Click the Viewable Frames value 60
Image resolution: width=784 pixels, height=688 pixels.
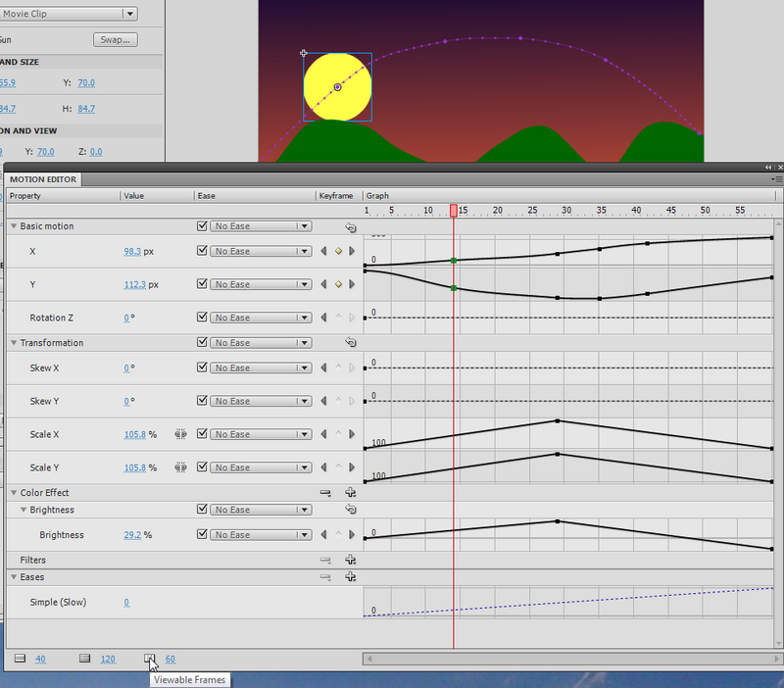tap(171, 659)
